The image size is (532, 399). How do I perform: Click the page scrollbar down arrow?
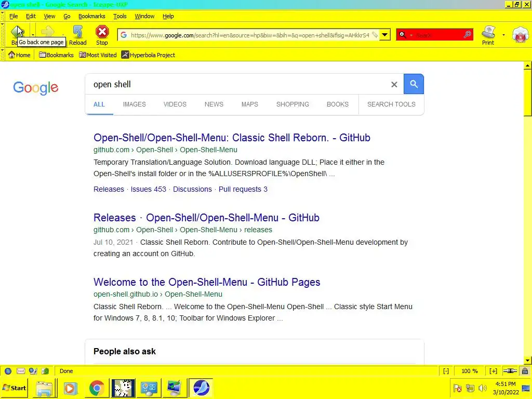pyautogui.click(x=527, y=361)
